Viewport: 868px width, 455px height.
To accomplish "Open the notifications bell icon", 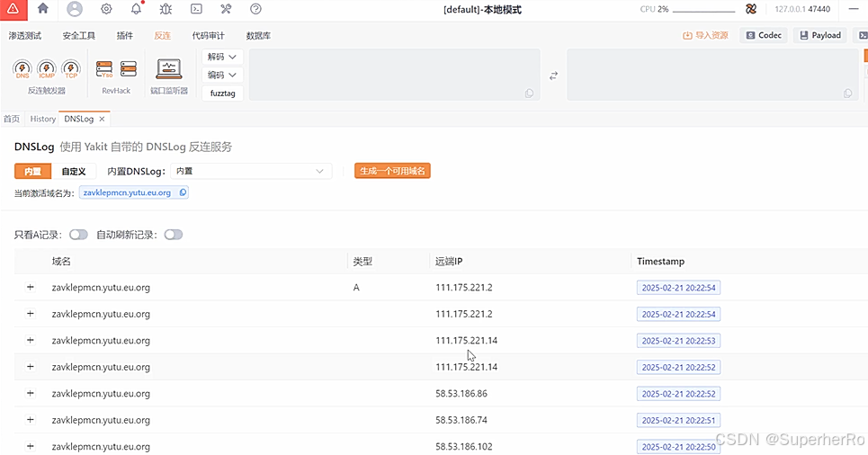I will coord(136,8).
